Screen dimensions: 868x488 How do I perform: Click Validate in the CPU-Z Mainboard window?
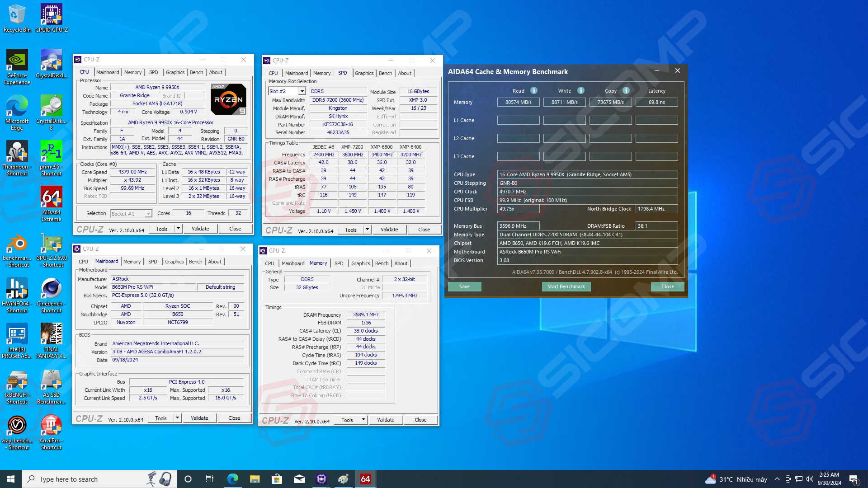[x=199, y=418]
